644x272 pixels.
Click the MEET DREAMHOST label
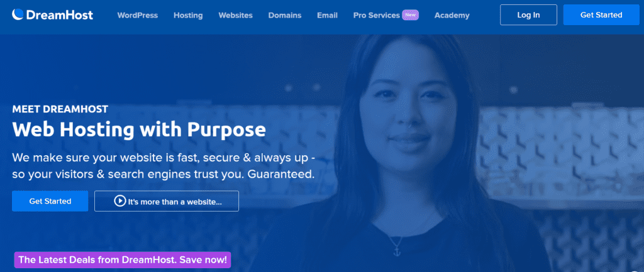click(x=60, y=109)
